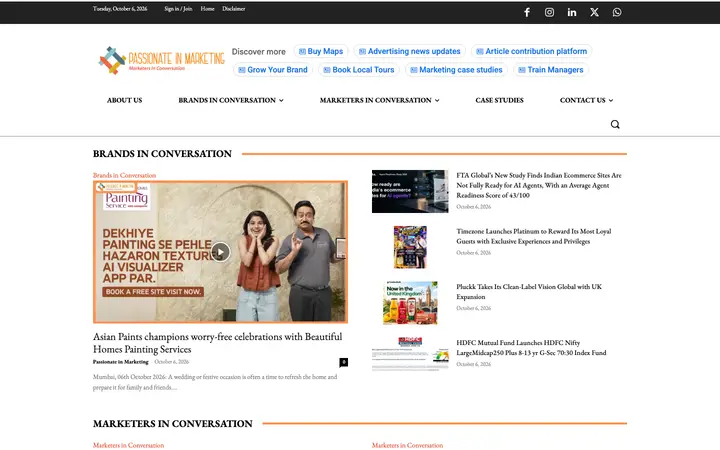Viewport: 720px width, 450px height.
Task: Click the comment count bubble icon
Action: (343, 362)
